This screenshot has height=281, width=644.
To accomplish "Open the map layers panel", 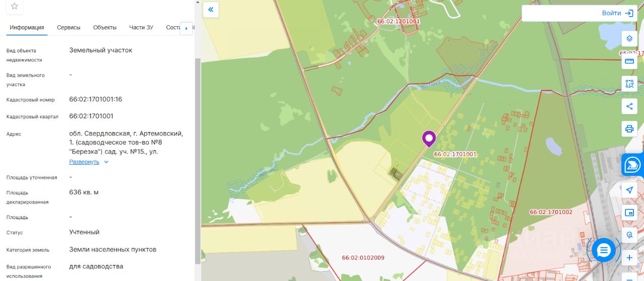I will [629, 39].
